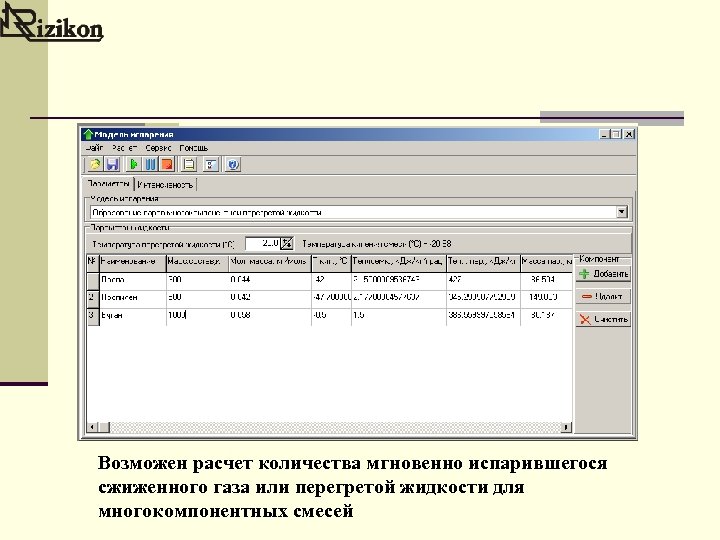Select the first row's blank row header
Screen dimensions: 720x540
click(93, 281)
